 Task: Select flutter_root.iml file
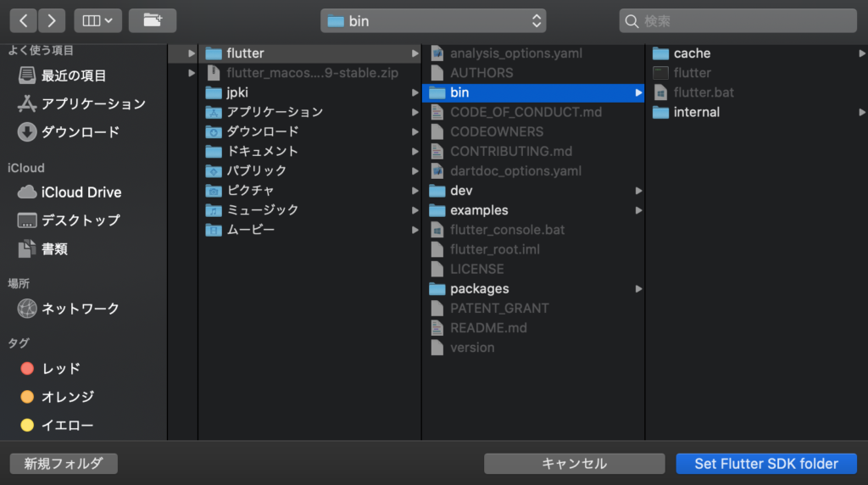click(x=534, y=249)
